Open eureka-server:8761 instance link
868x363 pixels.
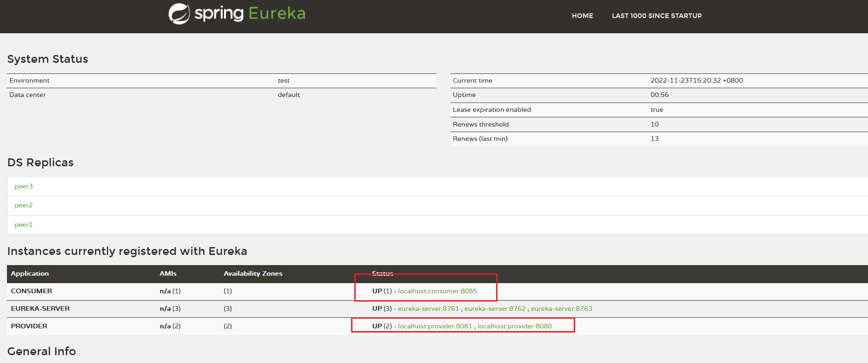click(428, 309)
